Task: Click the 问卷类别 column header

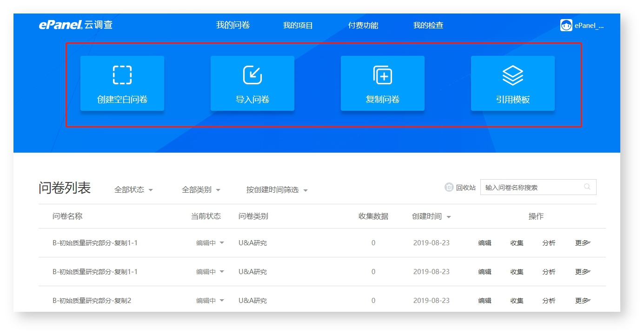Action: point(253,216)
